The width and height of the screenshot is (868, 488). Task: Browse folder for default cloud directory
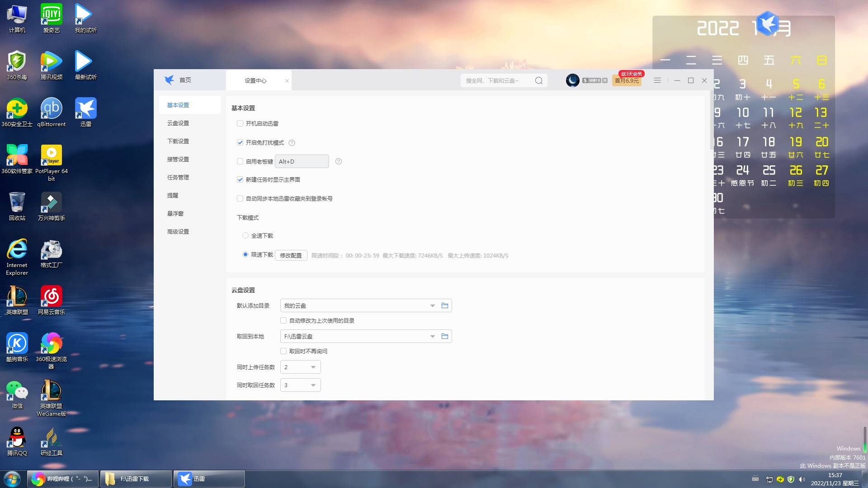tap(445, 306)
